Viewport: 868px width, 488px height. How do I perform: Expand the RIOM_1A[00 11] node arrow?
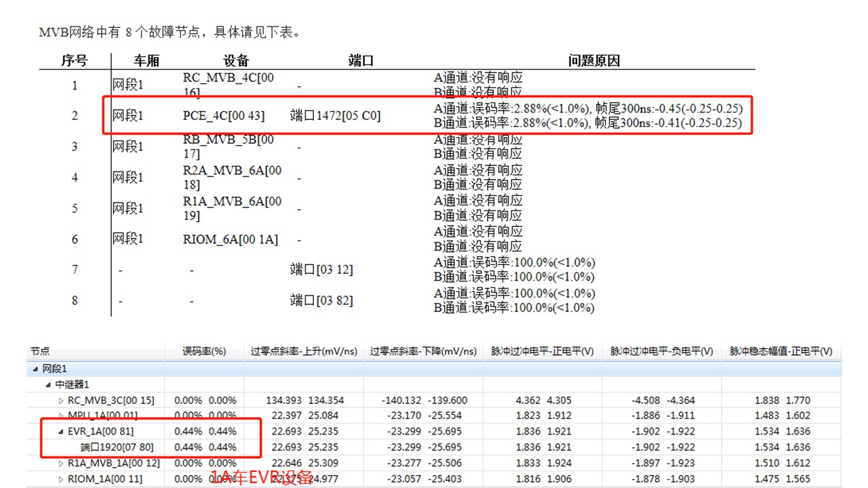tap(62, 479)
